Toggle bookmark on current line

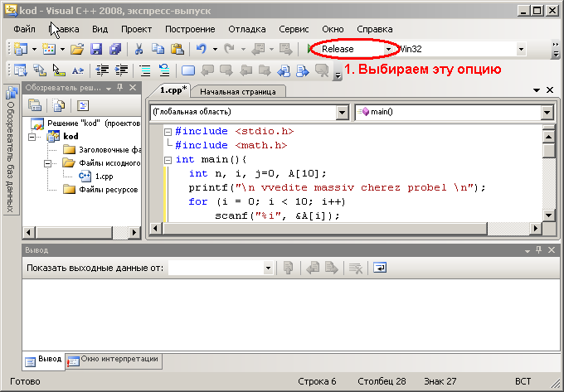(x=188, y=70)
